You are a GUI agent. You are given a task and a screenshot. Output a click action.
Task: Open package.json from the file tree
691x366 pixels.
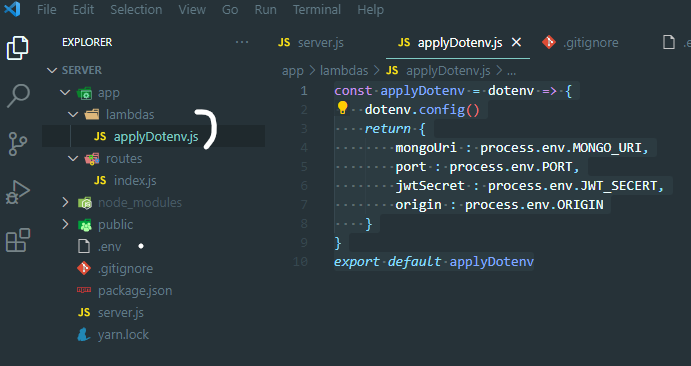135,291
